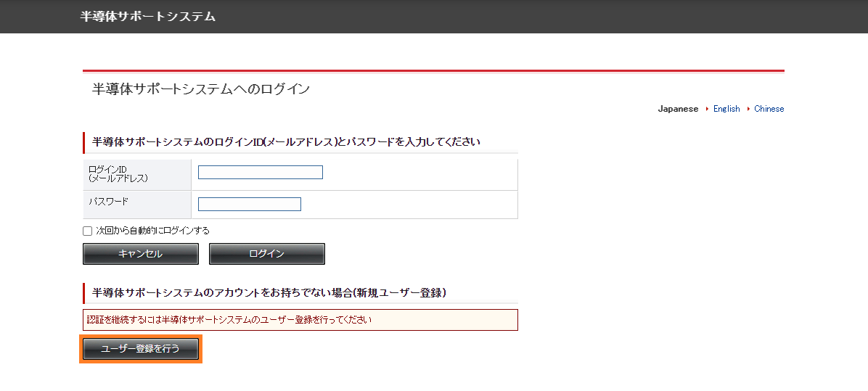Select Japanese in the language switcher
The image size is (868, 391).
point(678,109)
